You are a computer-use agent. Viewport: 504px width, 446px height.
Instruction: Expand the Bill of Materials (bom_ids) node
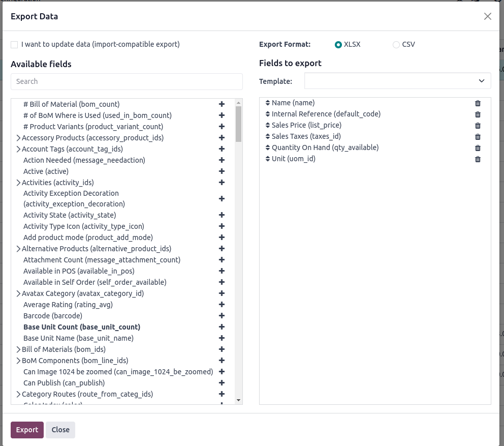[x=18, y=349]
